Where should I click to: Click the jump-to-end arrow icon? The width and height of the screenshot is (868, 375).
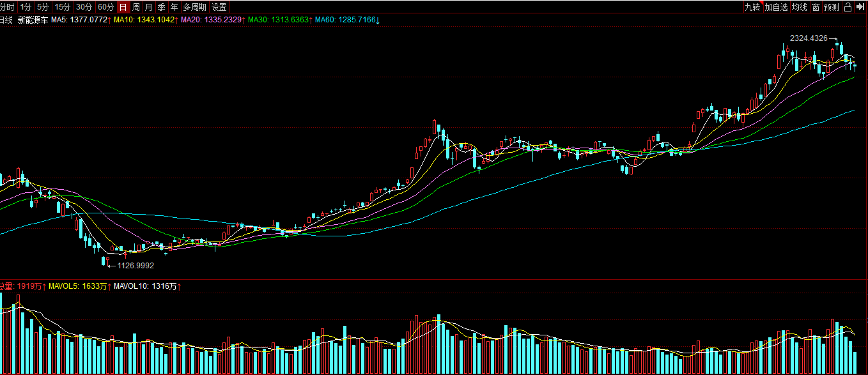(x=860, y=7)
